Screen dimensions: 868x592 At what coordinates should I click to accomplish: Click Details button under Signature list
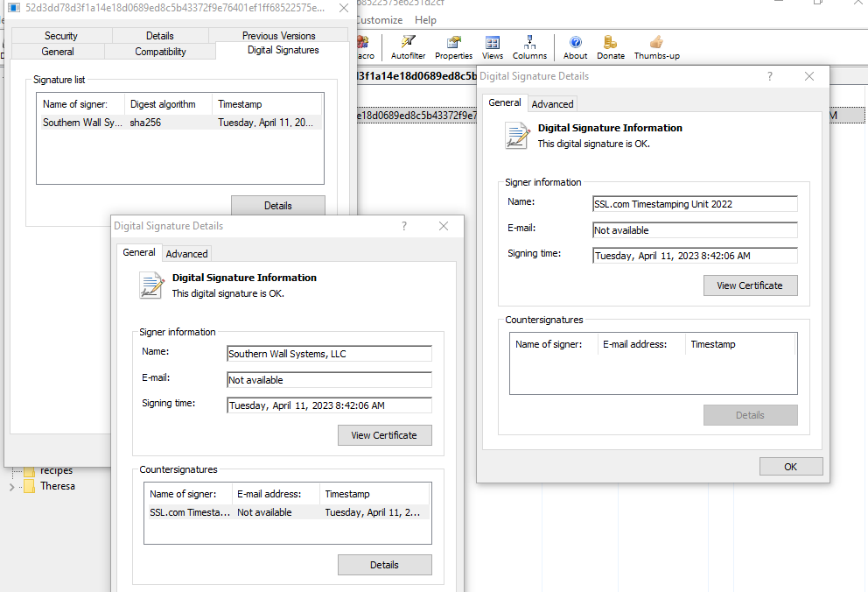click(278, 206)
